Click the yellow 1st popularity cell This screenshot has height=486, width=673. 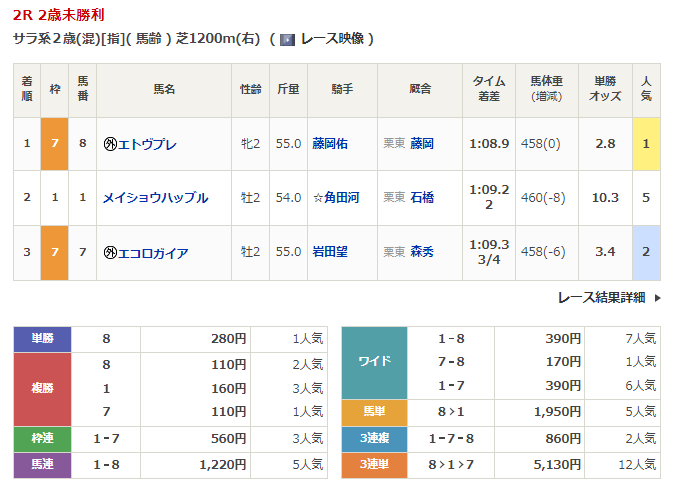(x=646, y=144)
